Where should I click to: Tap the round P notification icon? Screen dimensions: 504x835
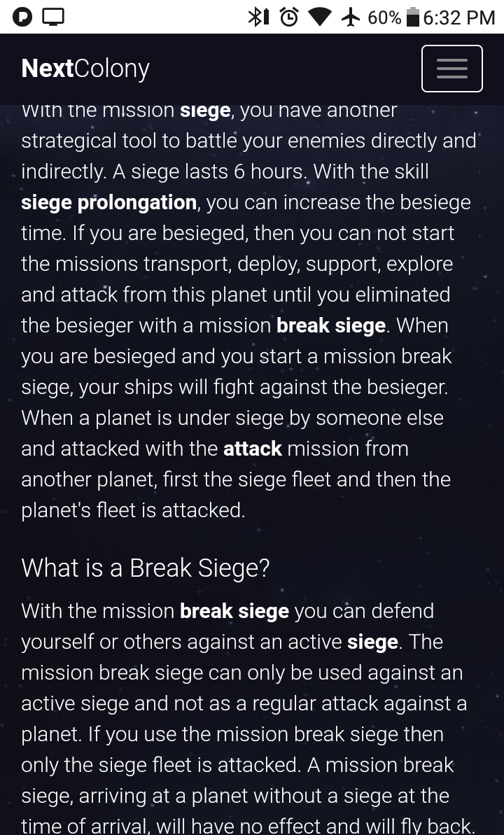(x=22, y=17)
